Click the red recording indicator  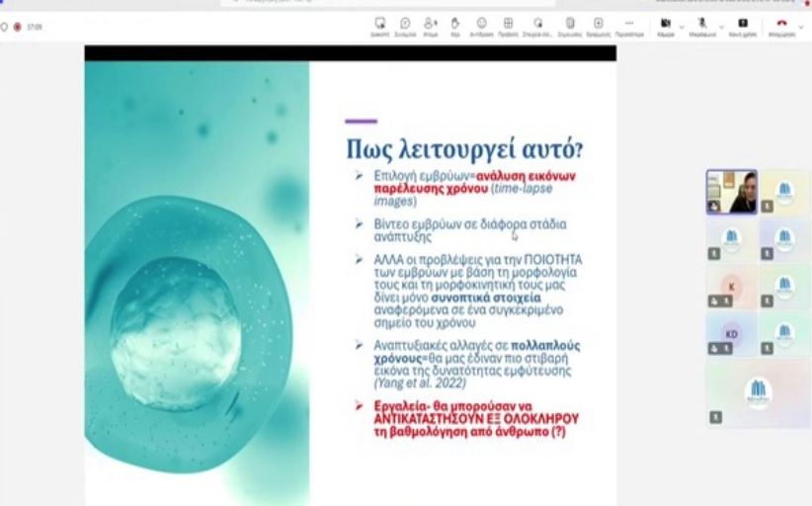point(17,27)
